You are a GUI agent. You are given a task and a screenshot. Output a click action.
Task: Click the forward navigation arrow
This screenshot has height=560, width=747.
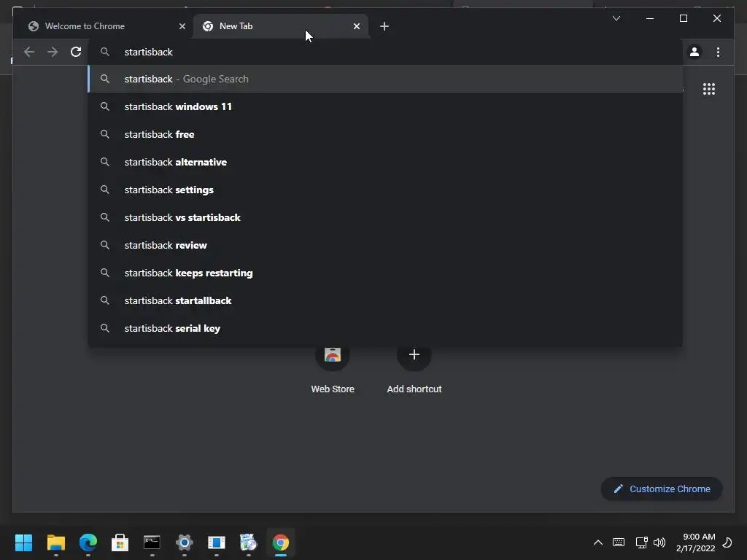click(53, 52)
